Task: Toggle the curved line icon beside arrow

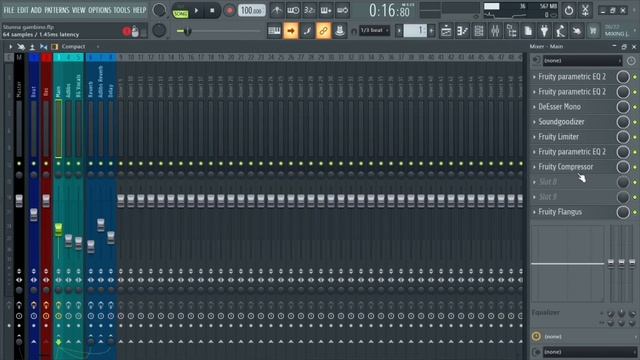Action: click(x=307, y=31)
